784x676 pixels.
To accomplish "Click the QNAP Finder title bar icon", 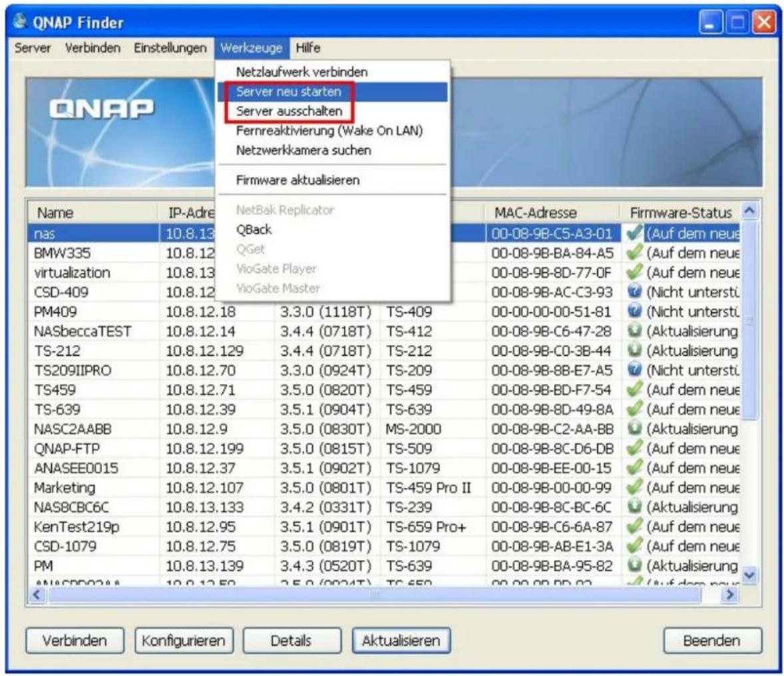I will click(x=20, y=21).
